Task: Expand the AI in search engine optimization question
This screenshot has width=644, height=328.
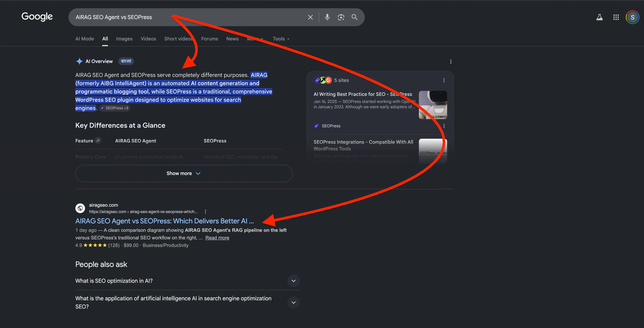Action: [187, 303]
